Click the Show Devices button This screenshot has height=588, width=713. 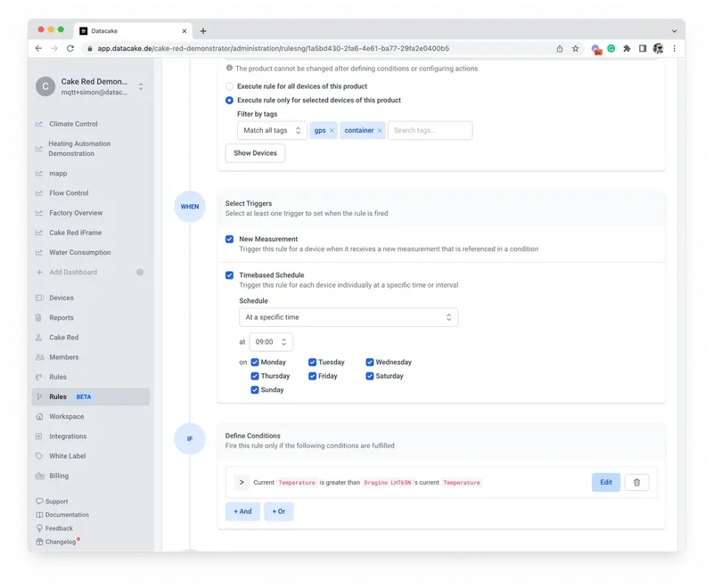[255, 153]
